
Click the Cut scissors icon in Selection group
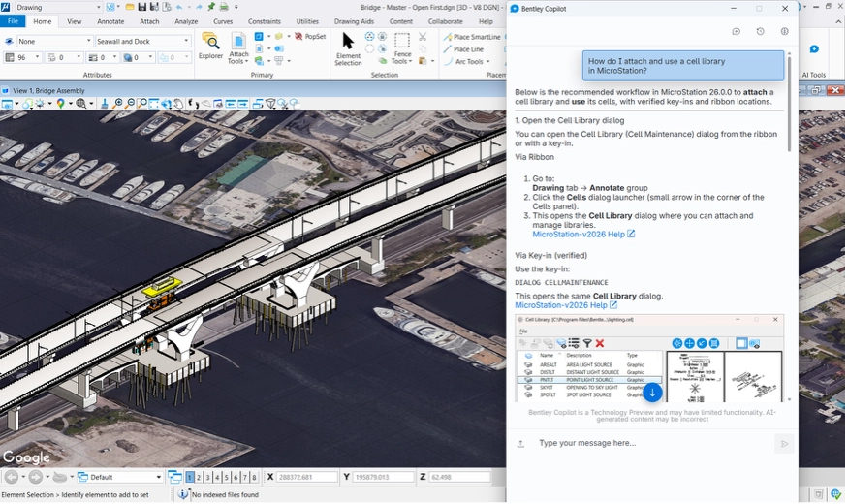pyautogui.click(x=423, y=36)
